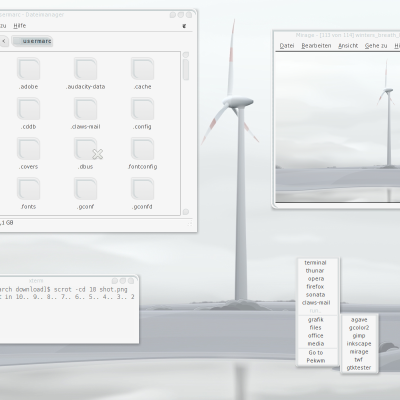
Task: Open the .audacity-data folder icon
Action: 86,69
